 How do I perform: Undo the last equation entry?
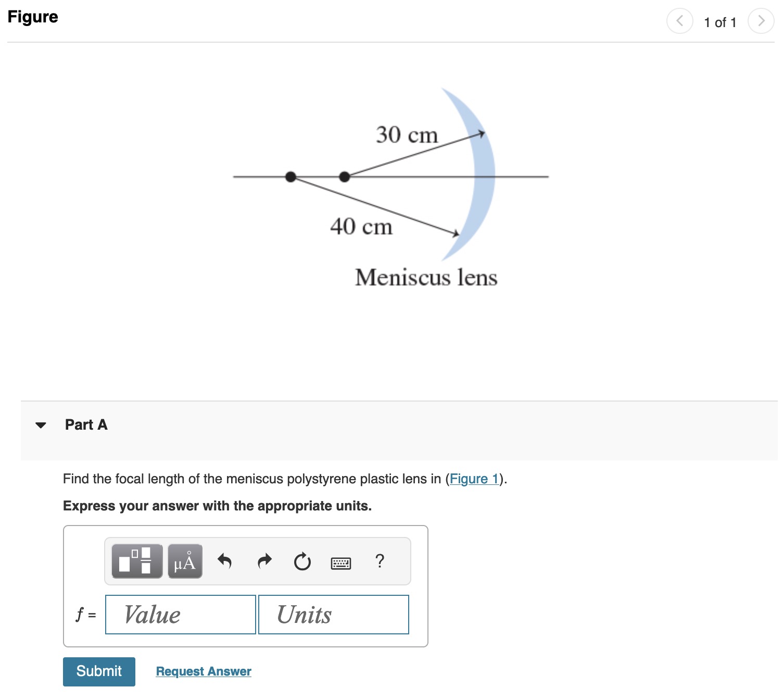click(x=226, y=561)
